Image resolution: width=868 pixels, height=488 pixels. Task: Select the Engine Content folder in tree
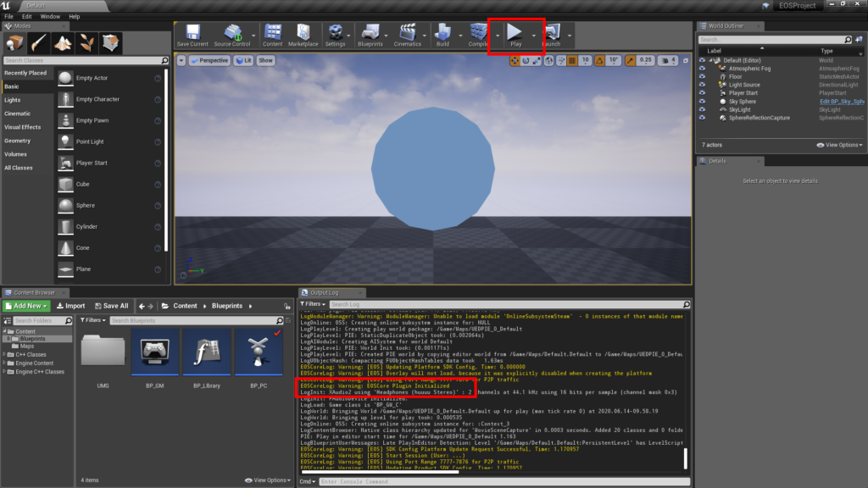34,363
